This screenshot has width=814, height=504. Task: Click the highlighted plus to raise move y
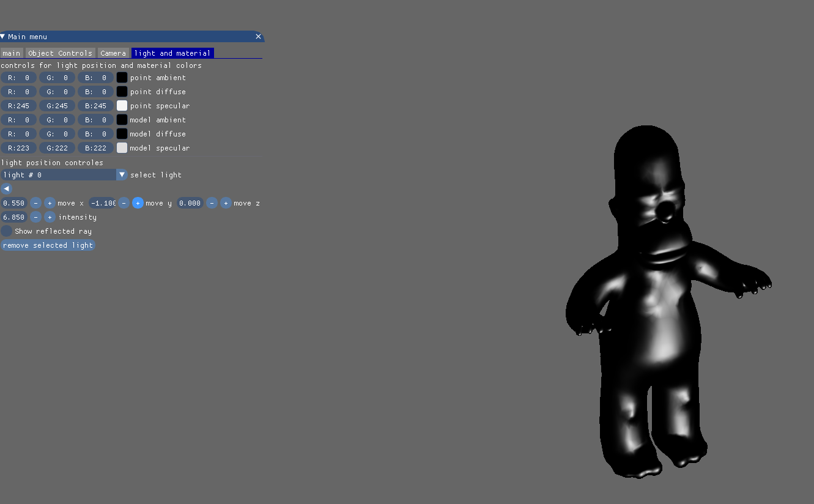coord(138,202)
